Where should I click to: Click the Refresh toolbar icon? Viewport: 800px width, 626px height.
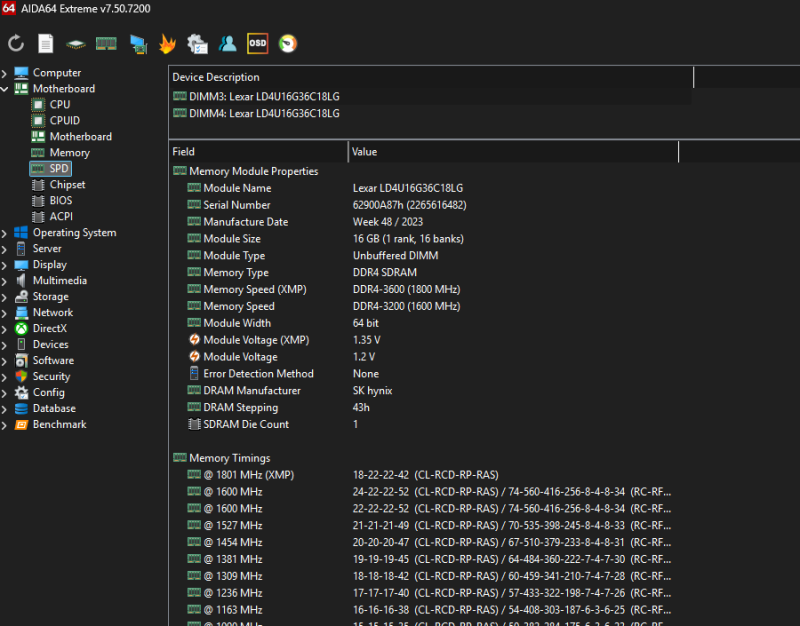[x=16, y=43]
